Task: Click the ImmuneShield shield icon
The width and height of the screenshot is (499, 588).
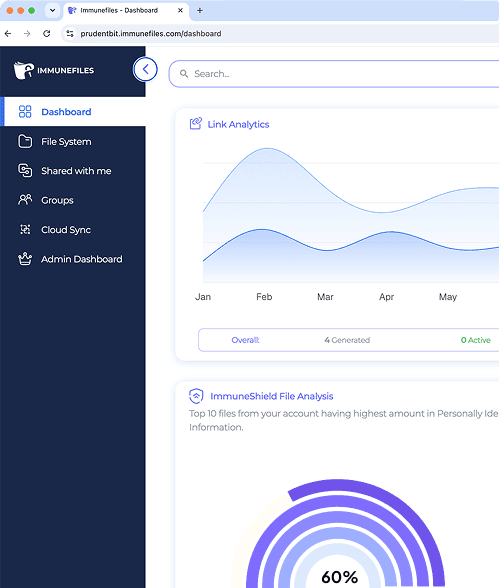Action: click(x=196, y=396)
